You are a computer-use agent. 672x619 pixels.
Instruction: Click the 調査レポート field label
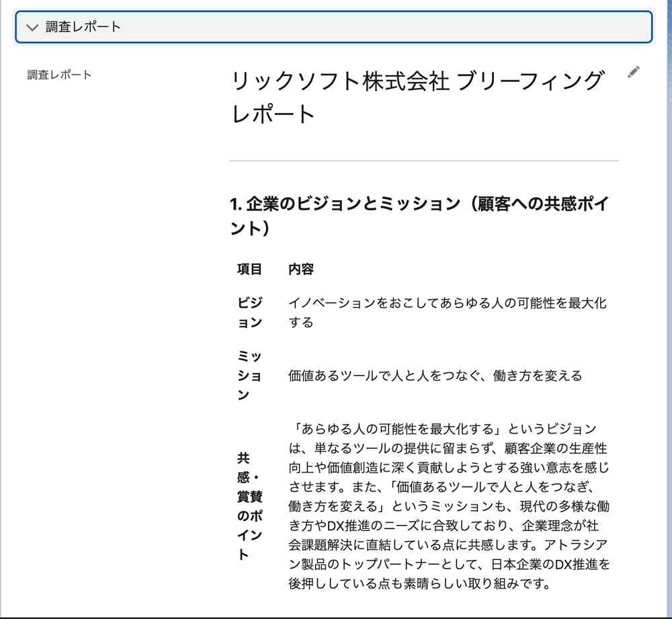[59, 75]
